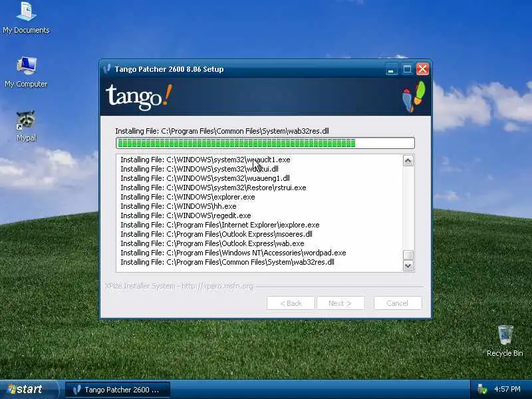Select log line for wuaueng1.dll

pyautogui.click(x=205, y=178)
